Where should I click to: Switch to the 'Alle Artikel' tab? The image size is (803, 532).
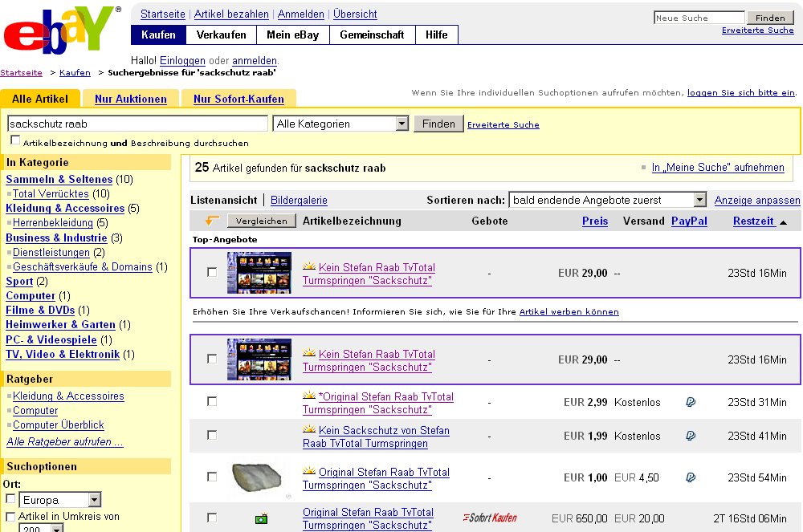coord(40,99)
